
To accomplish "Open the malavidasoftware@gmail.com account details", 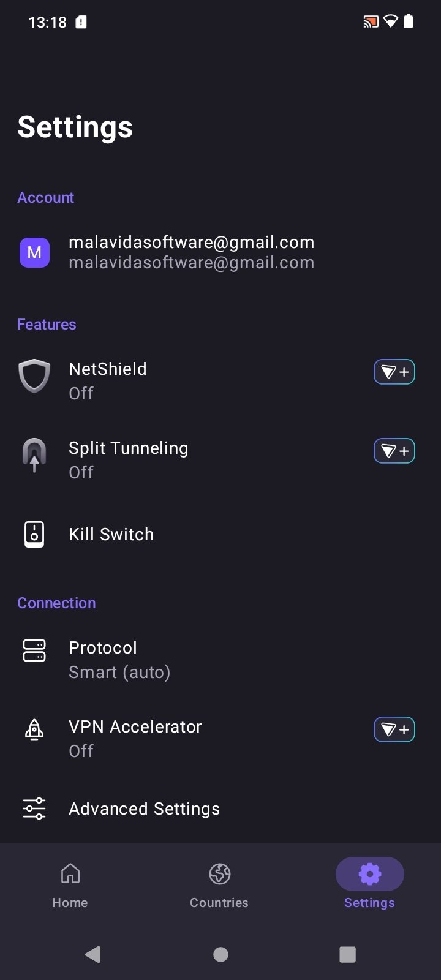I will tap(221, 252).
